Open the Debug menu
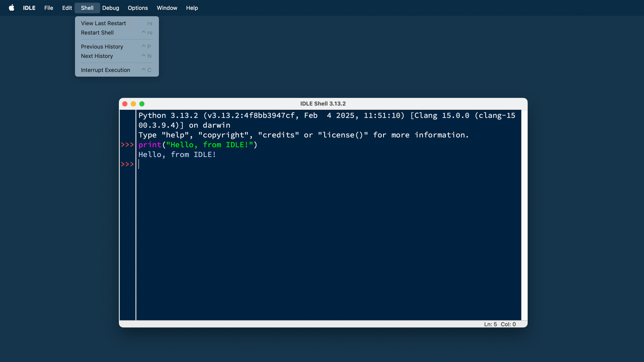The height and width of the screenshot is (362, 644). click(x=111, y=8)
